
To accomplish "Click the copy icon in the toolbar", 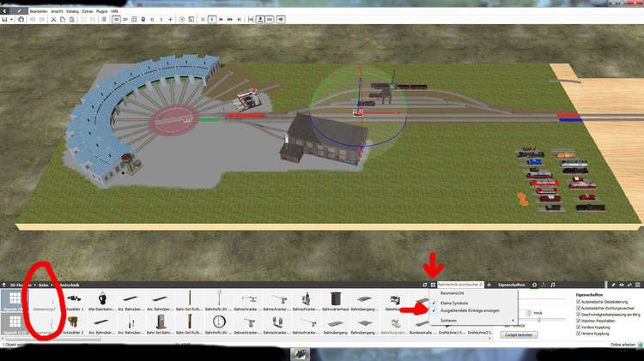I will [63, 19].
